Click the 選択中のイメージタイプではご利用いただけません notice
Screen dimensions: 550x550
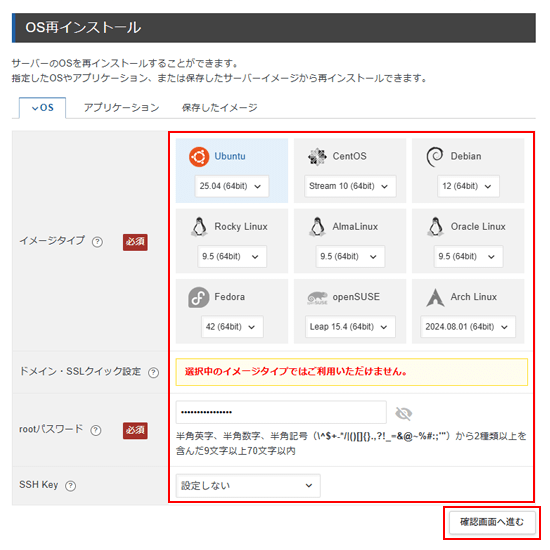point(351,372)
